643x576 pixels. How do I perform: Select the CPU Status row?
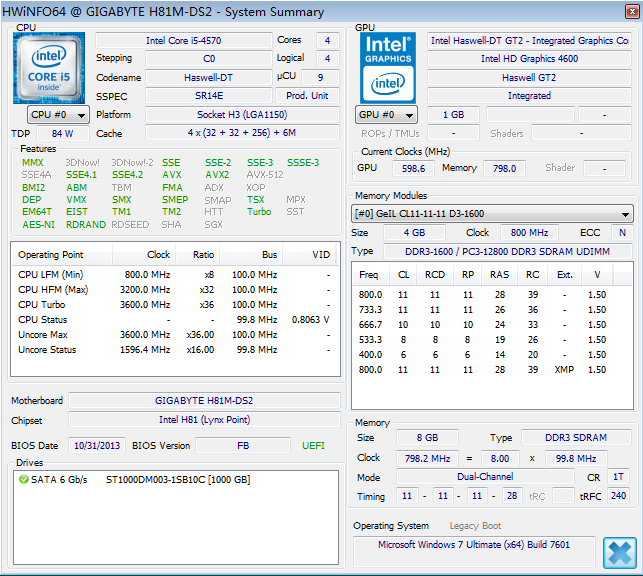175,320
